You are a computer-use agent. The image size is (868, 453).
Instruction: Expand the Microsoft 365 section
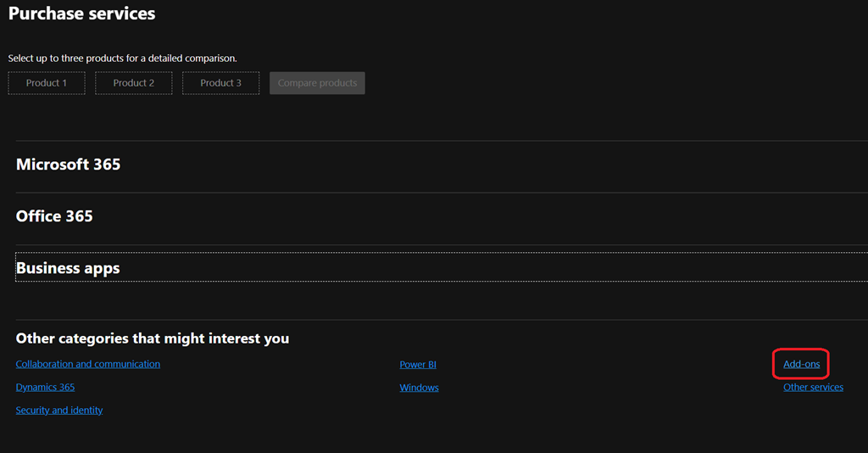click(x=69, y=165)
